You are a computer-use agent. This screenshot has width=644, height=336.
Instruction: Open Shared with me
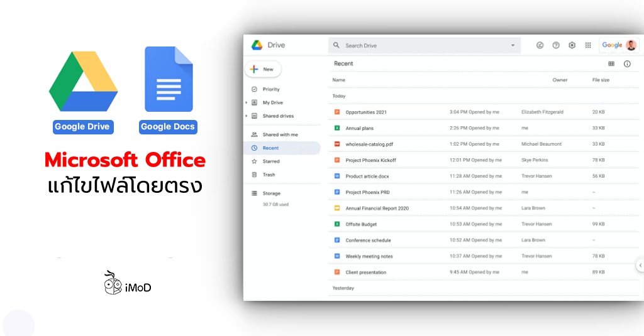coord(280,134)
